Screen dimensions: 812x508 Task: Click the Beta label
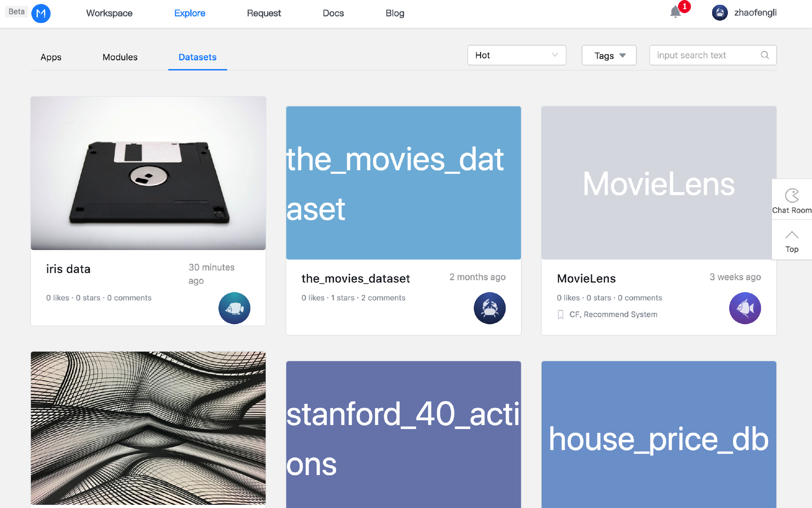[17, 12]
